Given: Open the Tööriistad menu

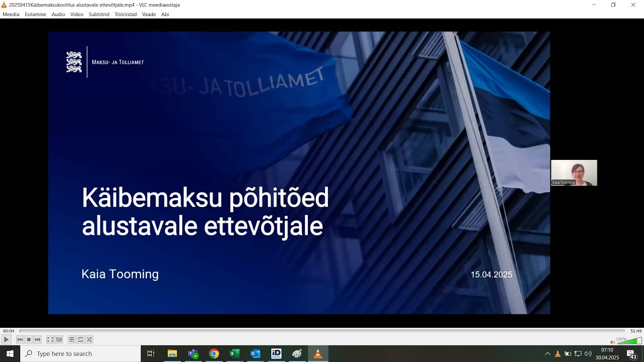Looking at the screenshot, I should (x=126, y=14).
